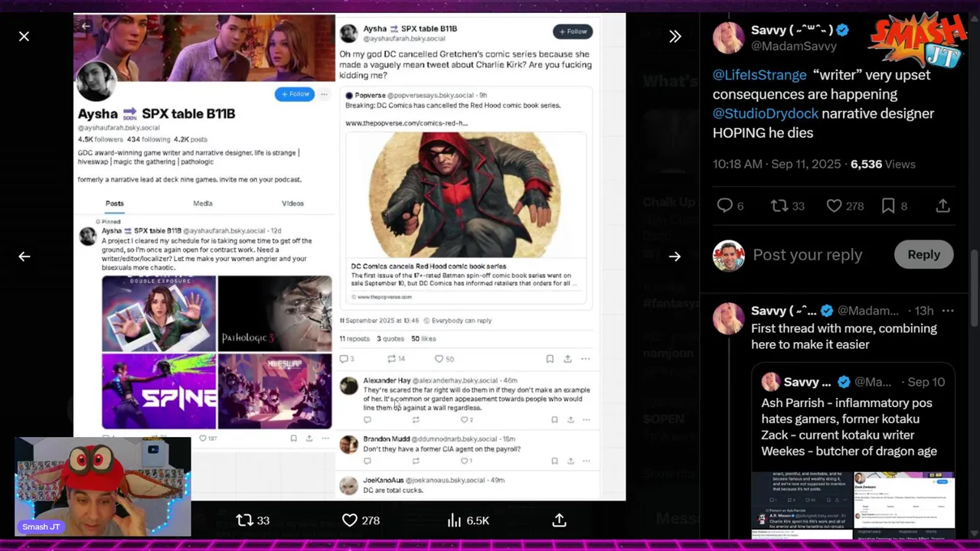Advance to the next image with the right arrow

click(x=675, y=256)
